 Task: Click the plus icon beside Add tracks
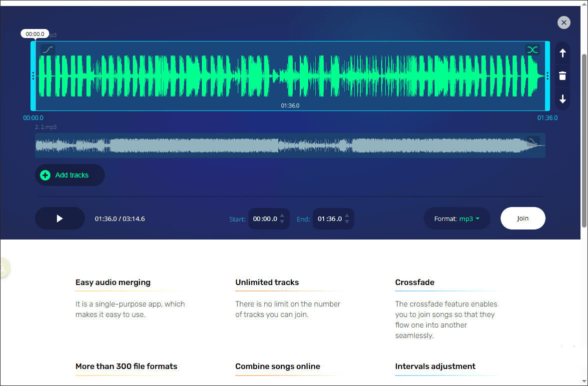coord(45,175)
